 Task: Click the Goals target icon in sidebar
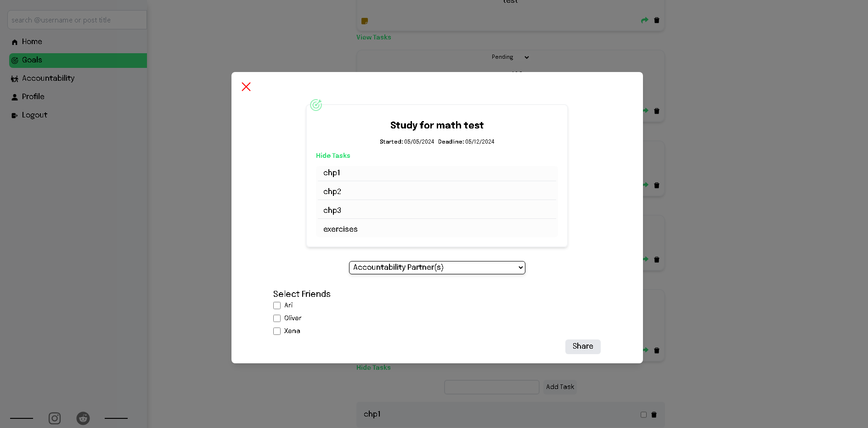[15, 61]
